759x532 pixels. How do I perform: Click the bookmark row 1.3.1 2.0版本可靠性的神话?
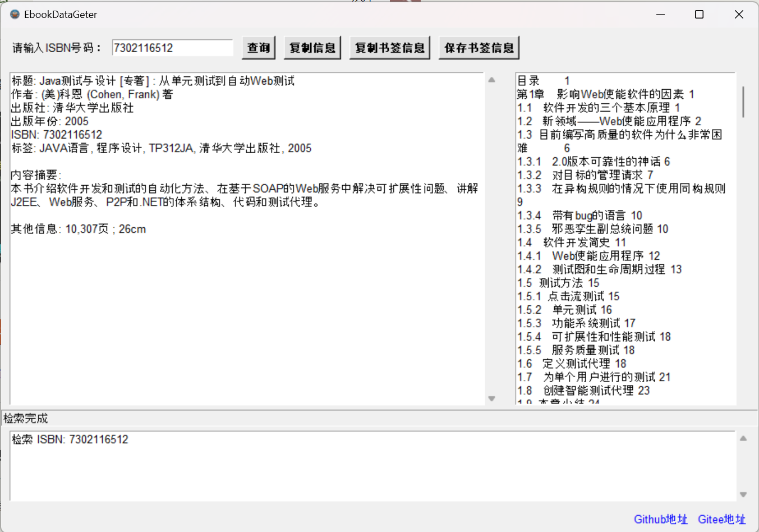(x=594, y=162)
